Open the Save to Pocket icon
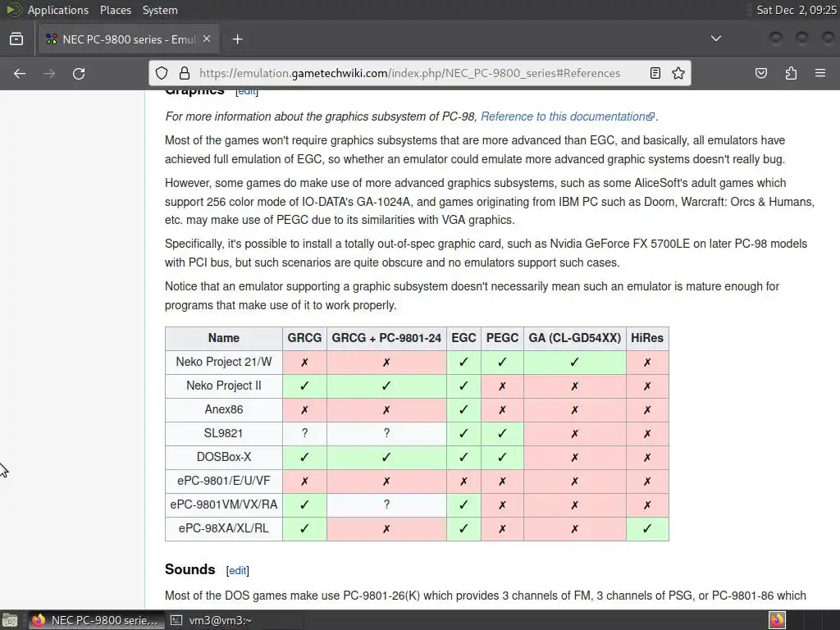Image resolution: width=840 pixels, height=630 pixels. 761,73
